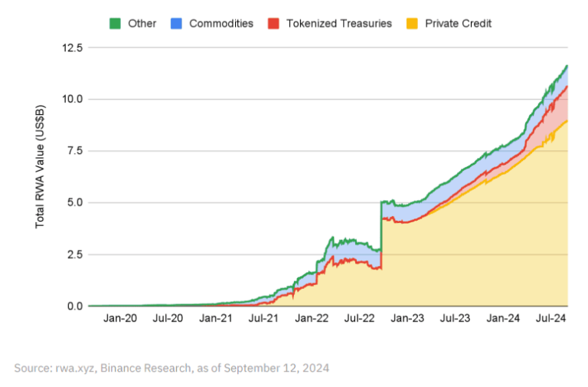Toggle the Other legend label
Screen dimensions: 588x387
[x=142, y=23]
